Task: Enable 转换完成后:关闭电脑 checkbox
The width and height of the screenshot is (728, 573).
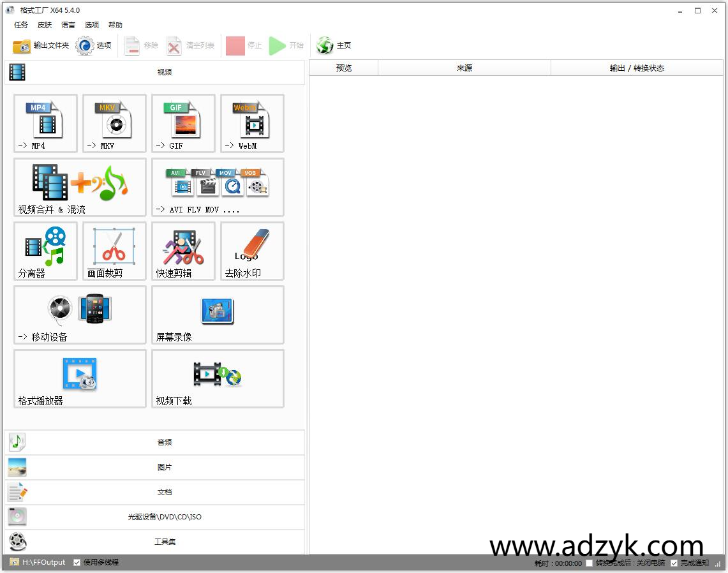Action: pyautogui.click(x=589, y=563)
